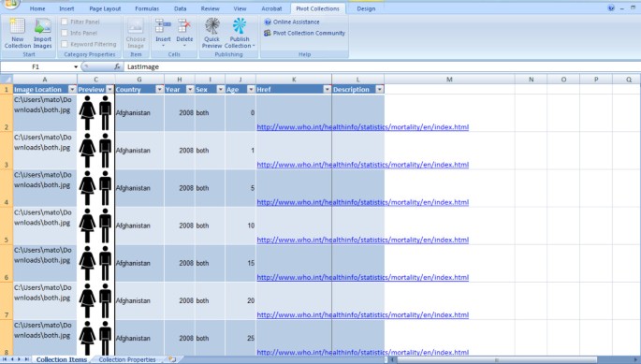Open the Preview column filter dropdown
Screen dimensions: 641x364
point(109,89)
